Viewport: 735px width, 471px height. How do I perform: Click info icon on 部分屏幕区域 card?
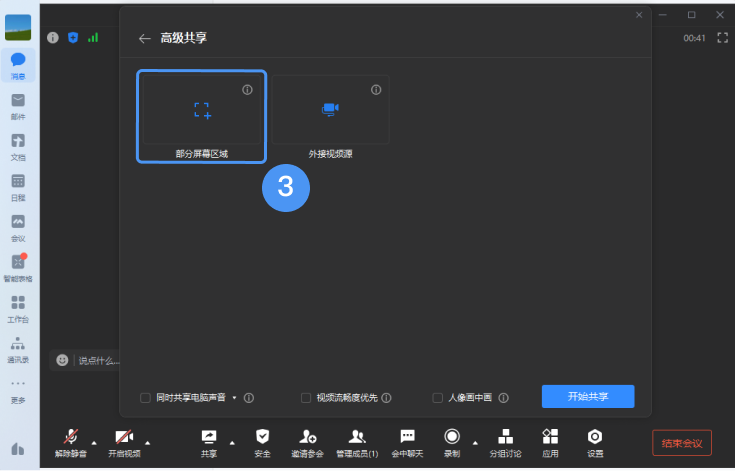click(247, 90)
